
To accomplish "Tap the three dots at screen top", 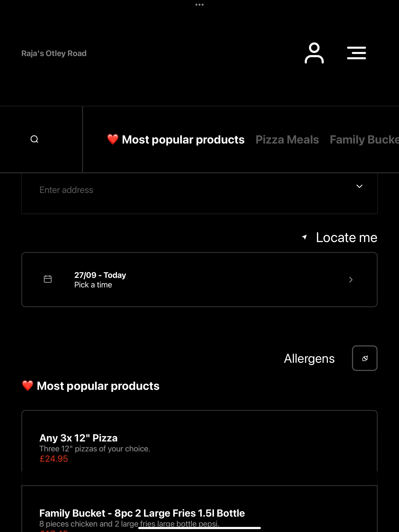I will [x=199, y=4].
